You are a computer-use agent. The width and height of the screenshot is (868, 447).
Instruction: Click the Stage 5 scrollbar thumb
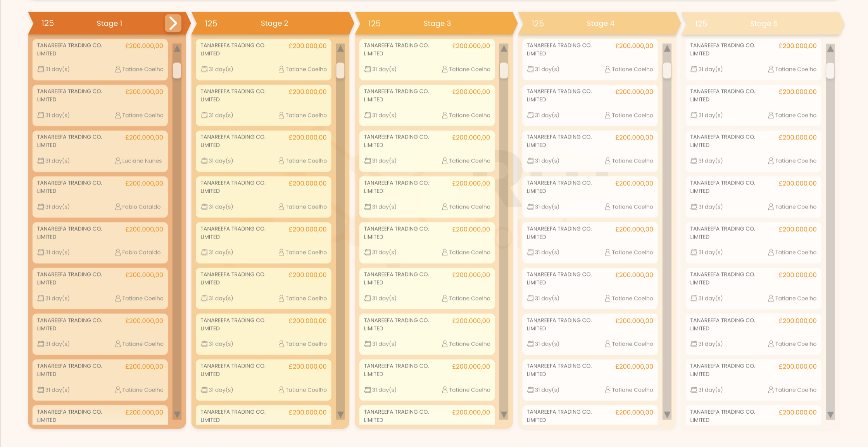(x=830, y=71)
